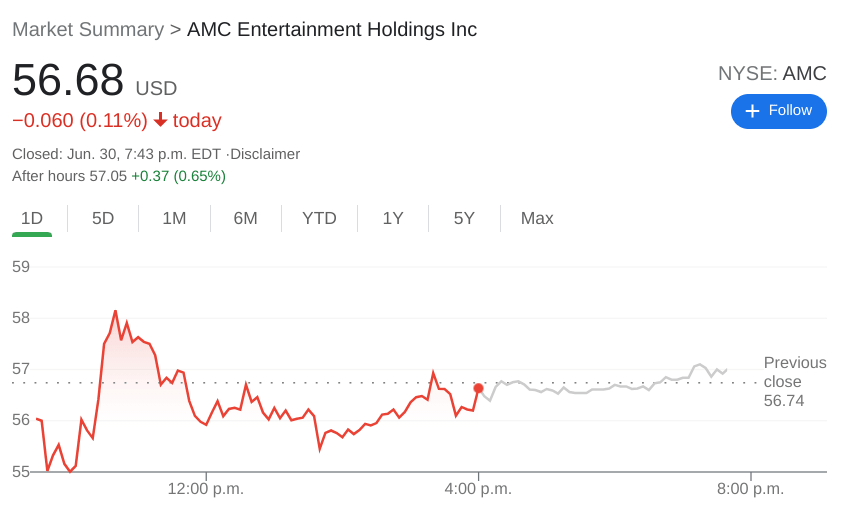Click the 56.68 USD price figure

68,80
